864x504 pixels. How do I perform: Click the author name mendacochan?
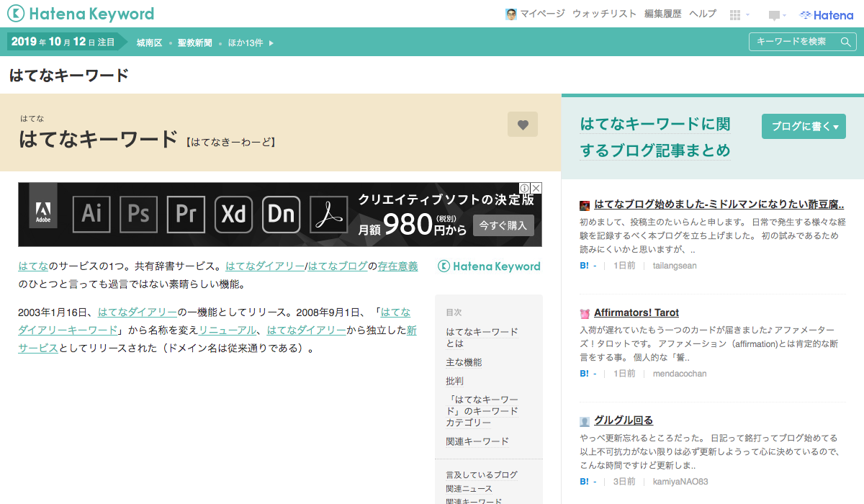tap(680, 374)
